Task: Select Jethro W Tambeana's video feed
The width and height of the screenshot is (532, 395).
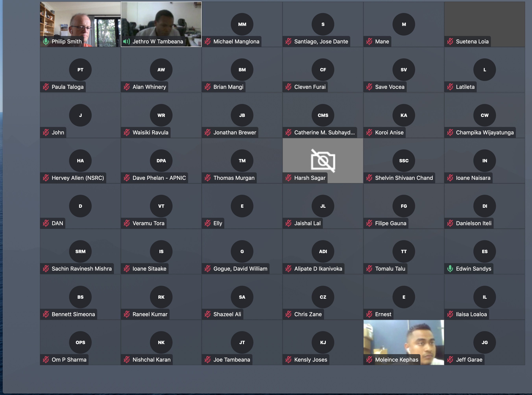Action: (161, 24)
